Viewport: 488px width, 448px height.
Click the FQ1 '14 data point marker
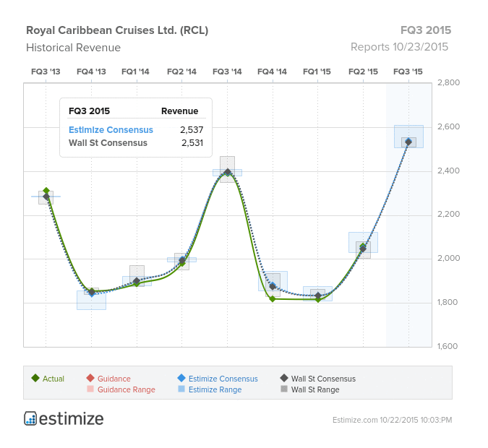[x=137, y=281]
